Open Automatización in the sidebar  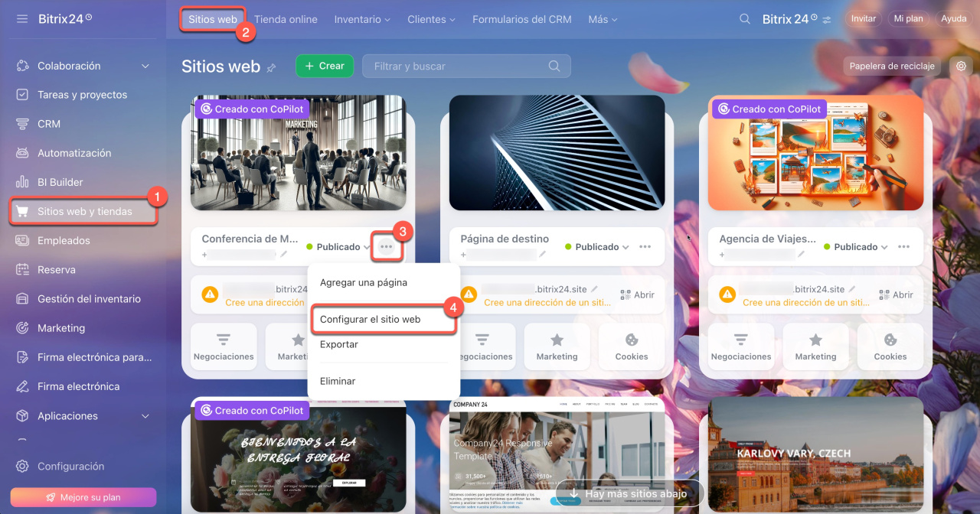(x=74, y=153)
